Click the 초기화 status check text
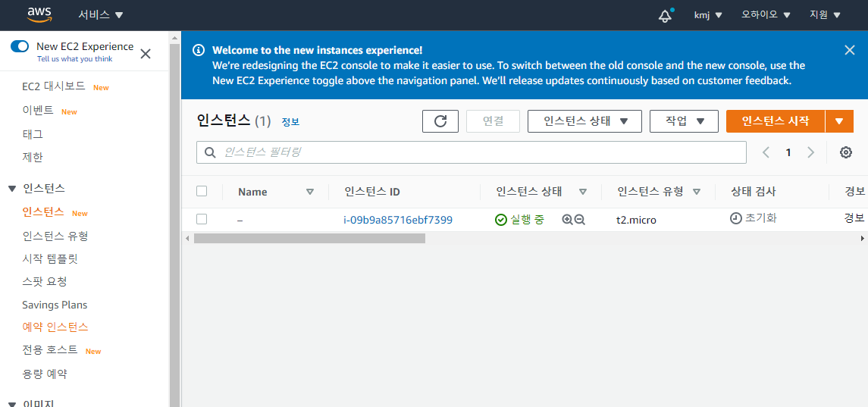Screen dimensions: 868x407 point(760,218)
